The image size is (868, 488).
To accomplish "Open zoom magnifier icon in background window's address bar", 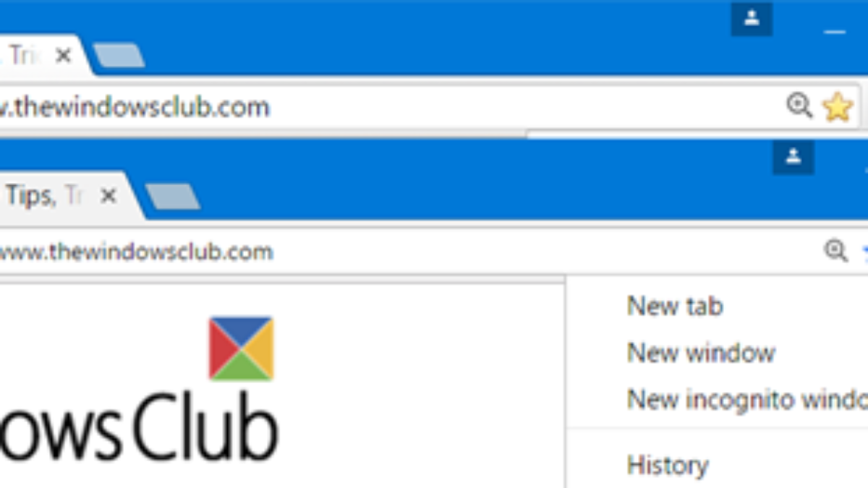I will [x=799, y=106].
